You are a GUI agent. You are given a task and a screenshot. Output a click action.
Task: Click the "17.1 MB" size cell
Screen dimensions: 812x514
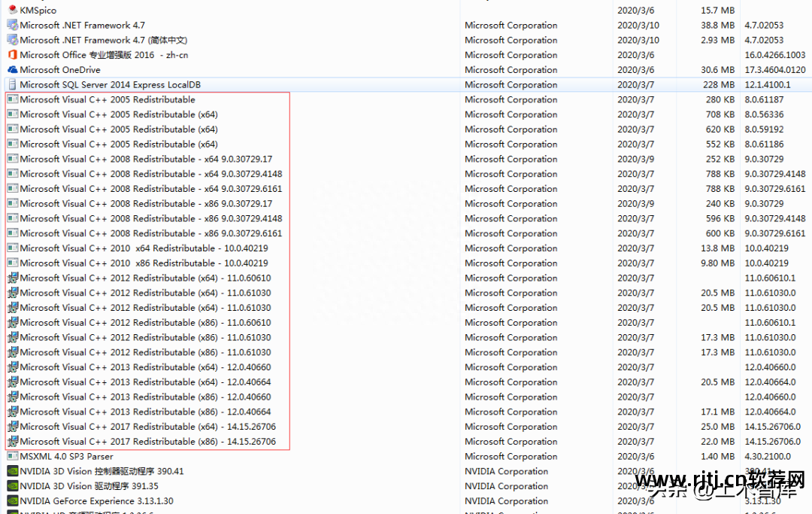coord(718,412)
